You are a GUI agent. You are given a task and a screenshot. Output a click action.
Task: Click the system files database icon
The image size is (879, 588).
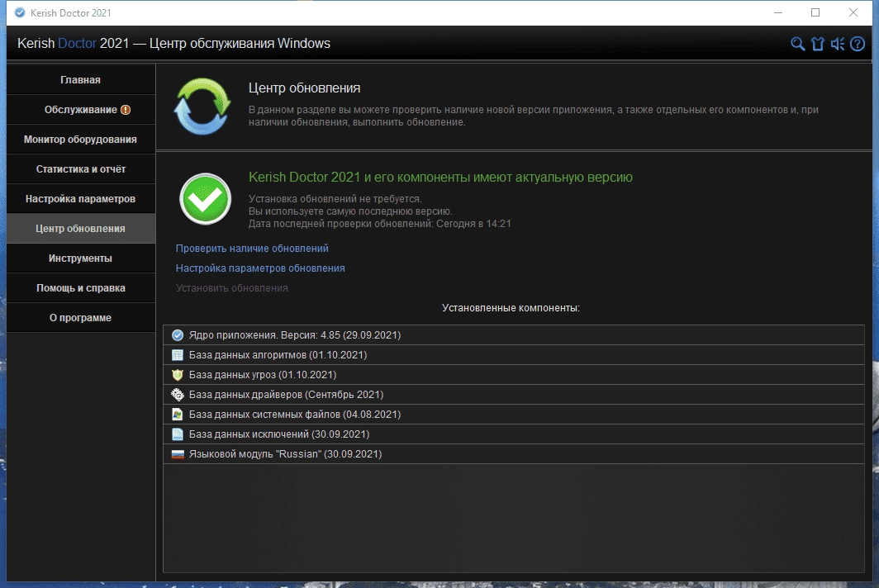(178, 415)
